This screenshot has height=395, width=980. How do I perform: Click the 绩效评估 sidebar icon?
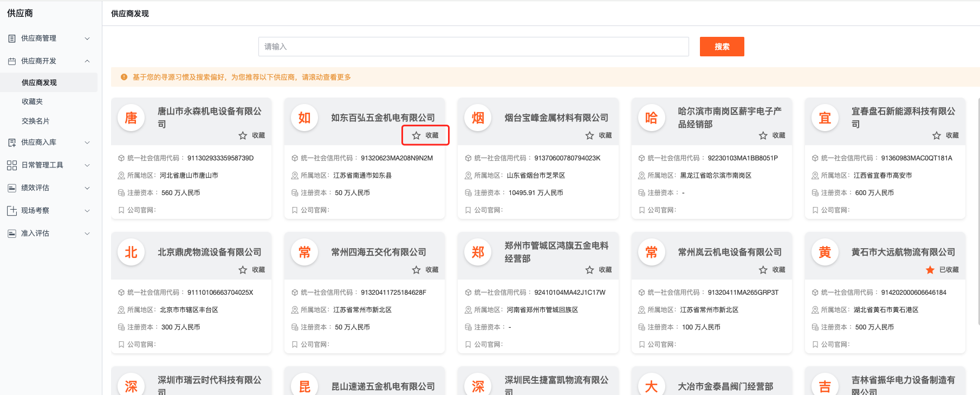click(x=12, y=188)
